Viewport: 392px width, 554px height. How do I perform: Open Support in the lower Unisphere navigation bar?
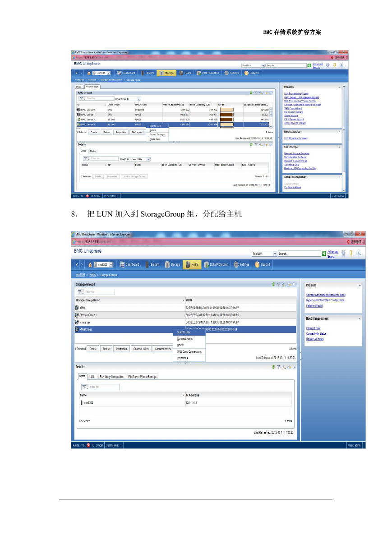pos(263,264)
